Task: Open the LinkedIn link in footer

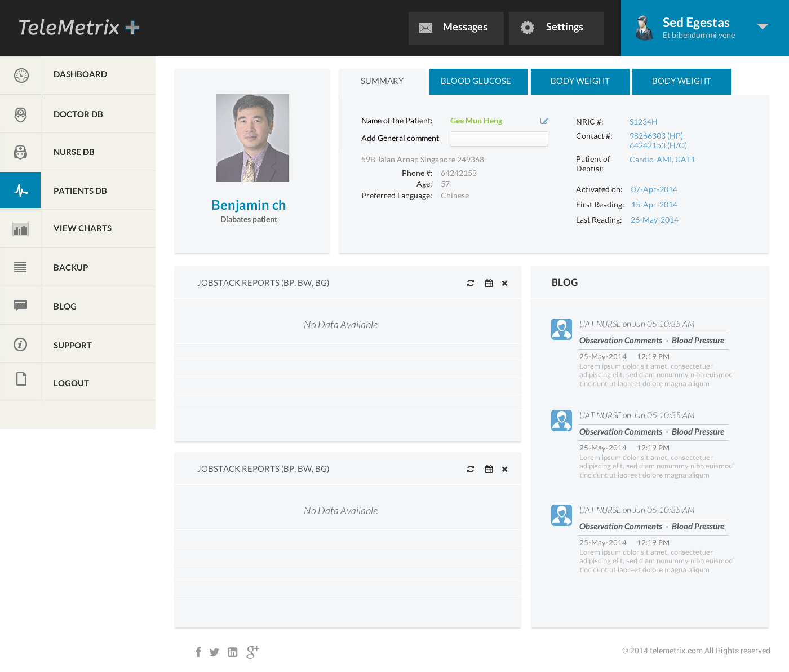Action: [232, 652]
